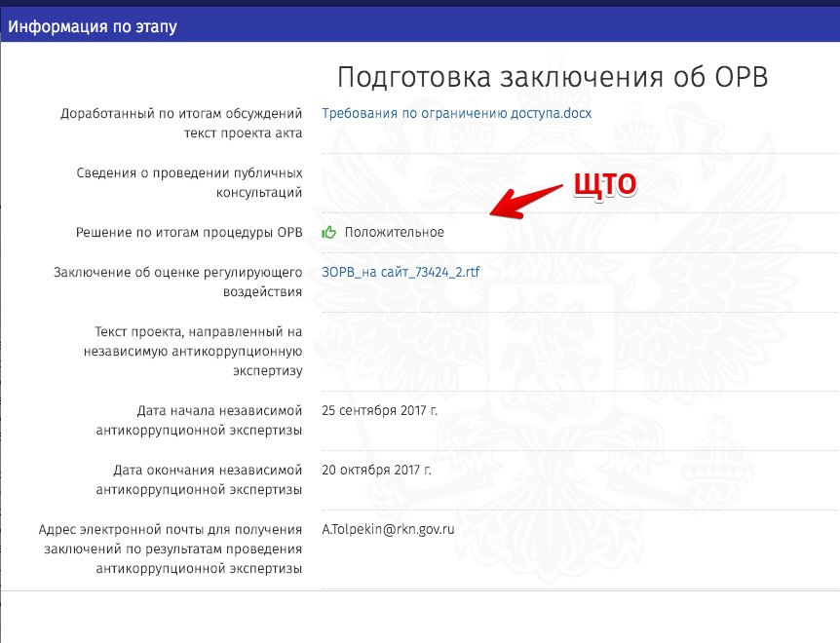This screenshot has height=643, width=840.
Task: Click the label 'Решение по итогам процедуры ОРВ'
Action: [x=189, y=233]
